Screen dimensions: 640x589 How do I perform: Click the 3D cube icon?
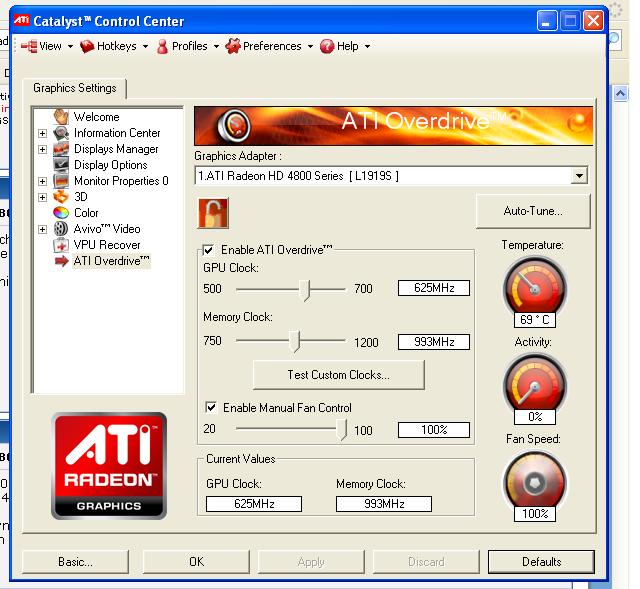click(61, 197)
